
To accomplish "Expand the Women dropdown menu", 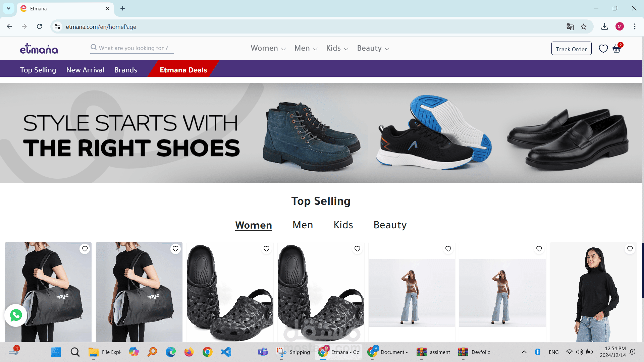I will tap(268, 48).
